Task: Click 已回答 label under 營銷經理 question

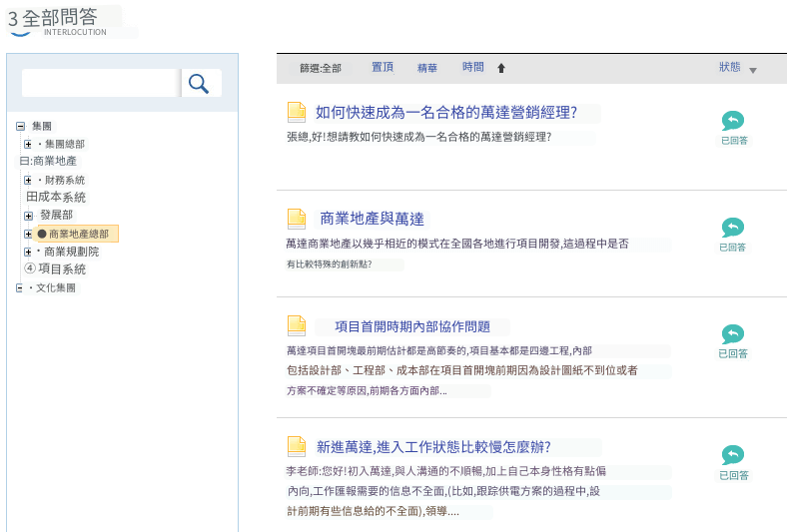Action: [734, 141]
